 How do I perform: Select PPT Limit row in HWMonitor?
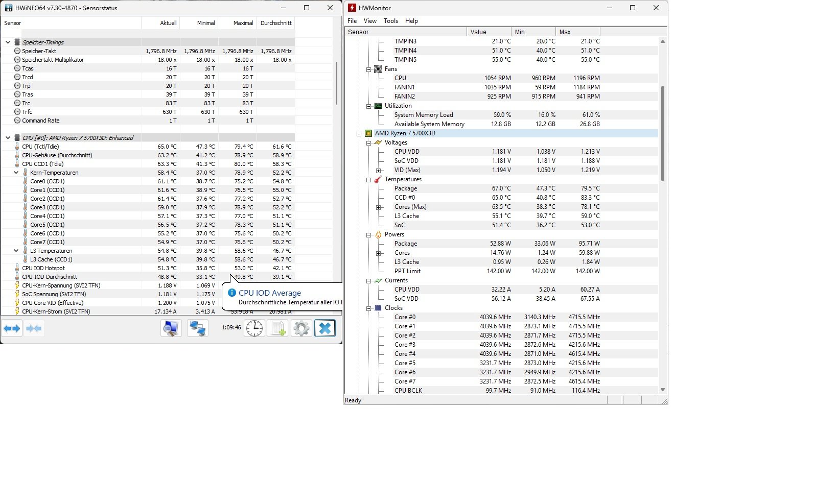pyautogui.click(x=501, y=271)
